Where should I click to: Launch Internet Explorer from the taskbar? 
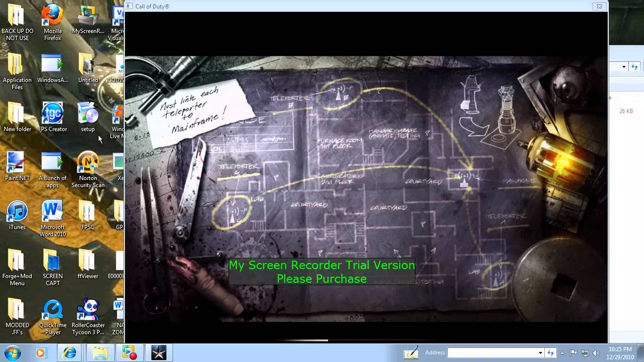click(69, 353)
